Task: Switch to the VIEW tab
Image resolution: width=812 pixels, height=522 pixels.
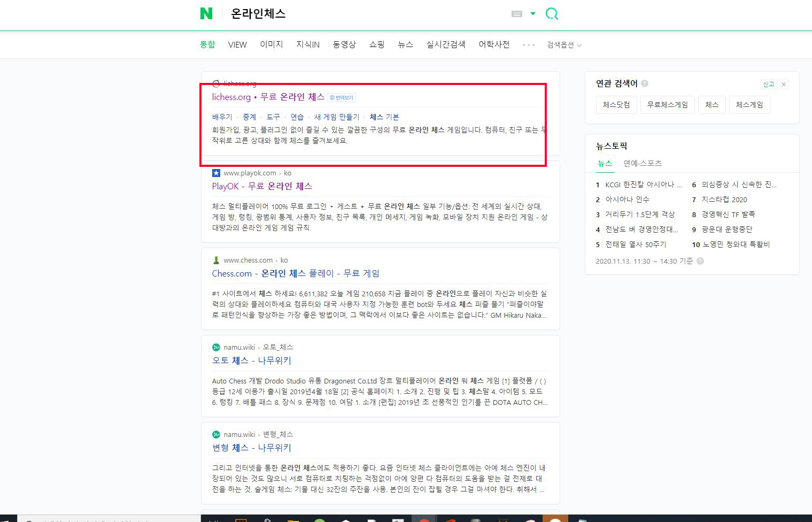Action: click(237, 44)
